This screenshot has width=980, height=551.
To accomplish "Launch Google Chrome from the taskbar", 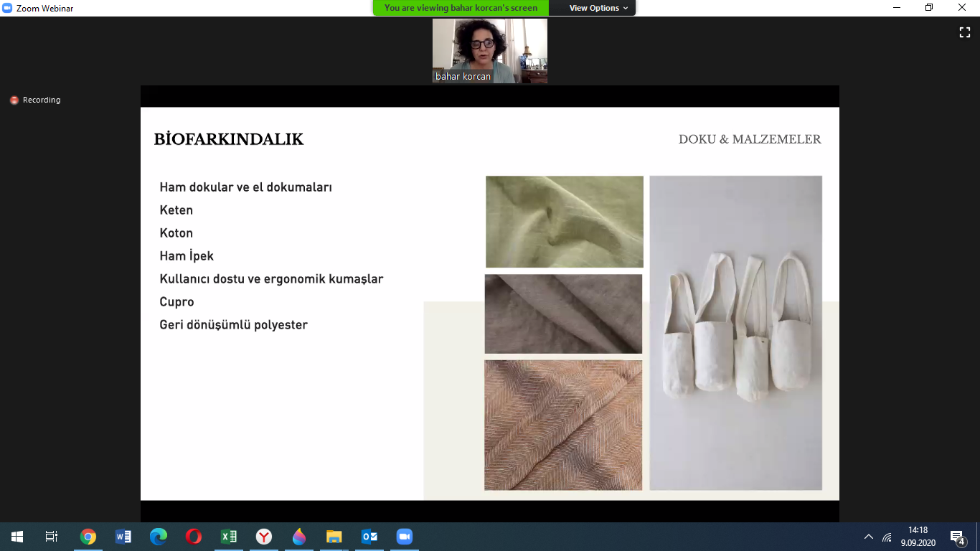I will point(88,537).
